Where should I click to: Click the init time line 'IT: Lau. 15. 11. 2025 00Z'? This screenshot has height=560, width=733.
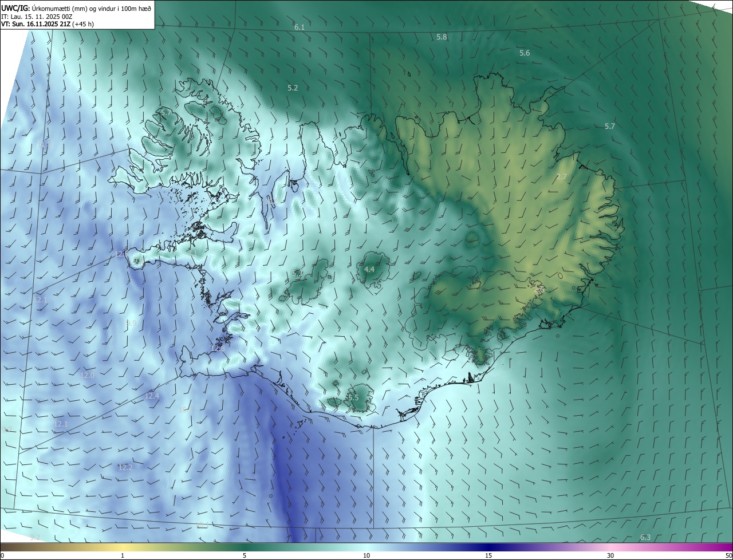[x=37, y=16]
